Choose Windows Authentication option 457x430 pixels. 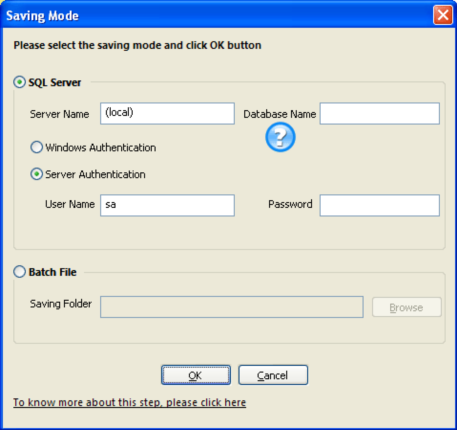click(36, 147)
